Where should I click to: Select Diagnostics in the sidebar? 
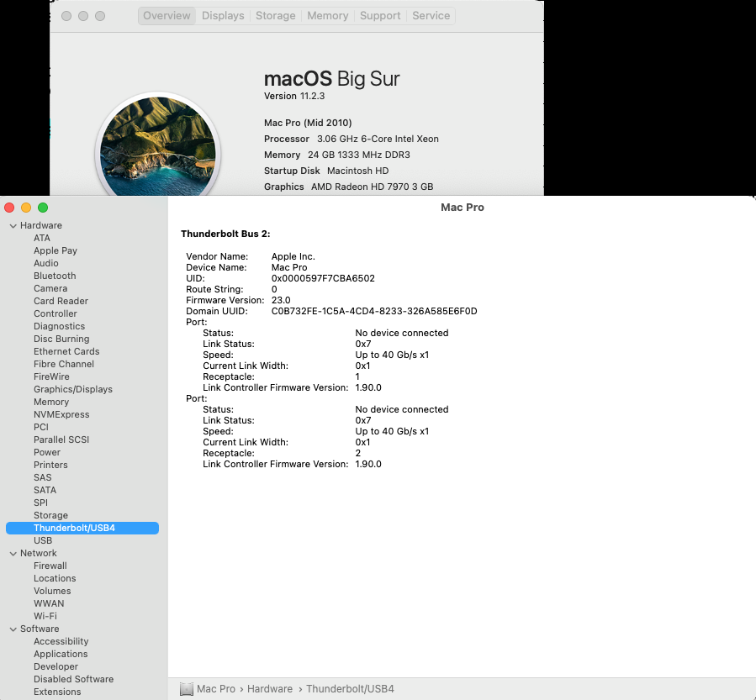point(59,326)
